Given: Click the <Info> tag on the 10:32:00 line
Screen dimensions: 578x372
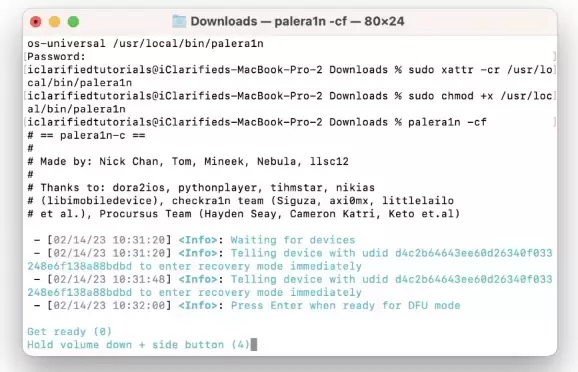Looking at the screenshot, I should coord(198,305).
